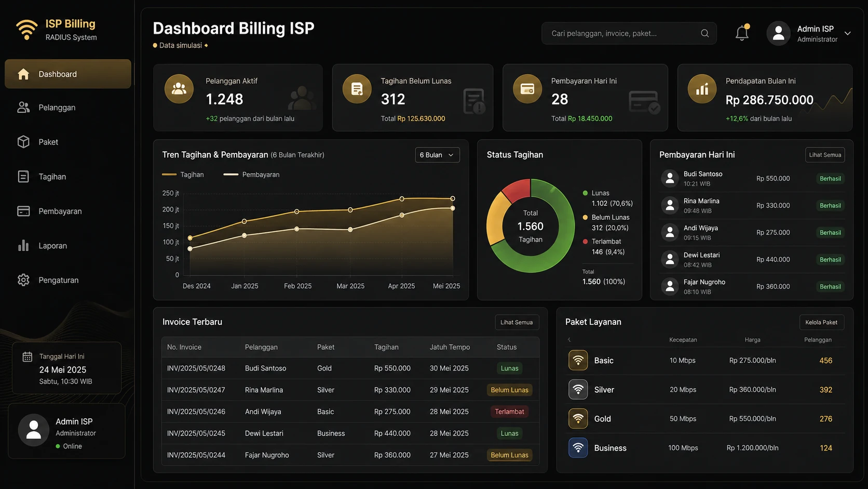This screenshot has width=868, height=489.
Task: Click the Admin ISP avatar in header
Action: 778,33
